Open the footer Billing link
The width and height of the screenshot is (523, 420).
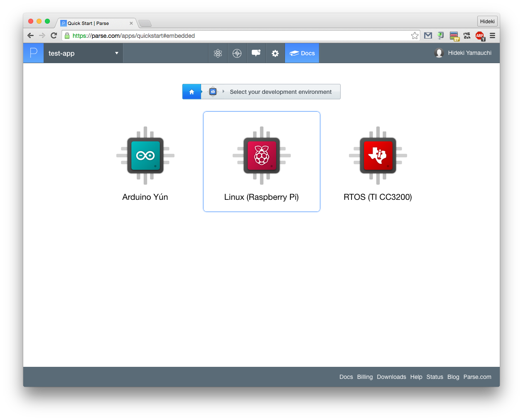[x=365, y=377]
